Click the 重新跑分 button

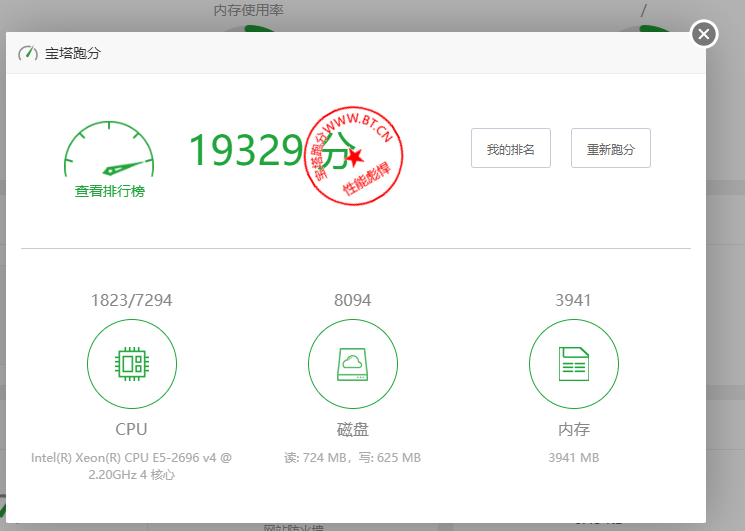pos(611,148)
